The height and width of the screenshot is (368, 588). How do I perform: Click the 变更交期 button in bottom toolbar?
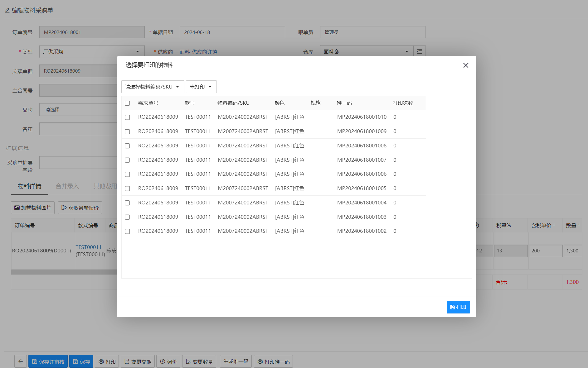(138, 361)
